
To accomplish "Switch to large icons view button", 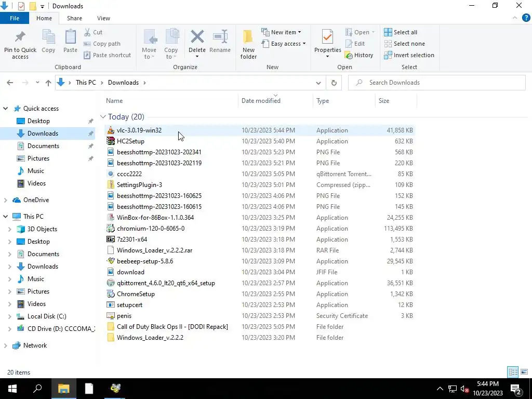I will click(x=524, y=372).
